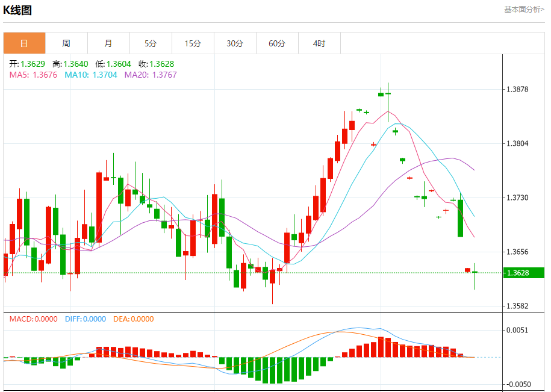This screenshot has width=551, height=392.
Task: Open the 30分 timeframe tab
Action: 235,43
